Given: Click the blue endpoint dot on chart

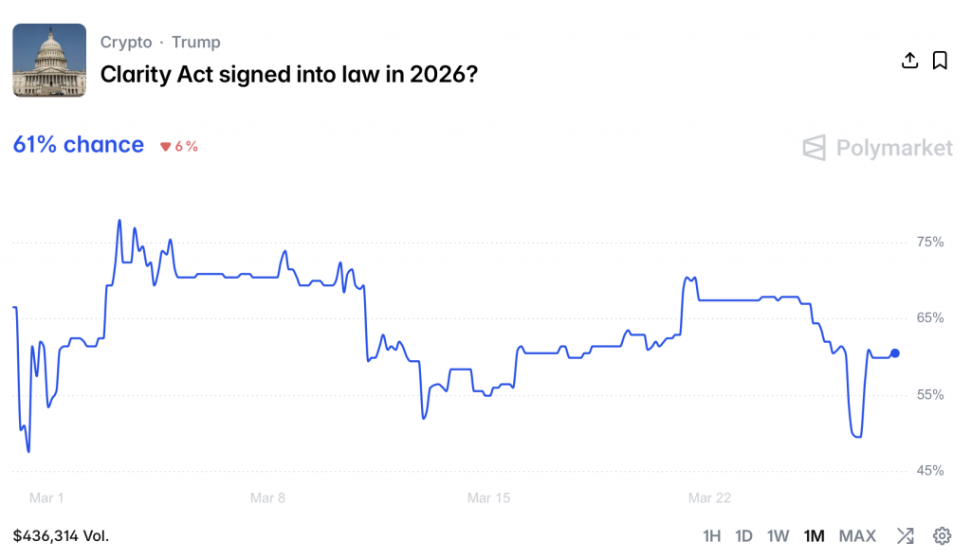Looking at the screenshot, I should coord(895,353).
